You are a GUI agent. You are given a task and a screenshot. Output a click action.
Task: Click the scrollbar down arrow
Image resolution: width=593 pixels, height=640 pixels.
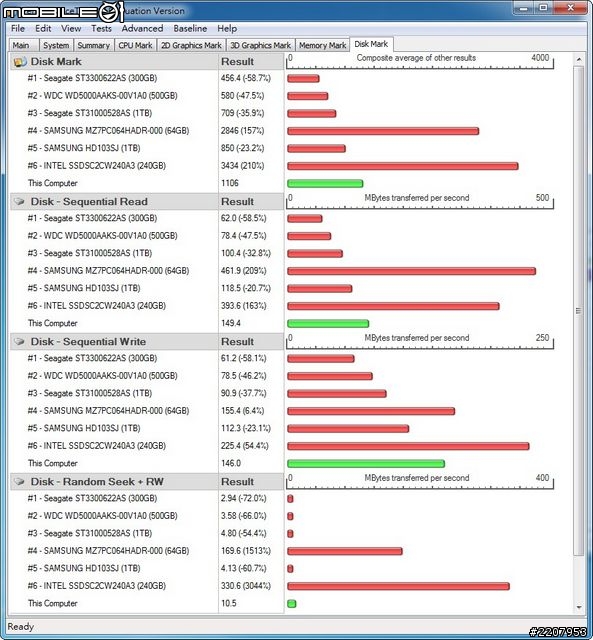pyautogui.click(x=579, y=607)
